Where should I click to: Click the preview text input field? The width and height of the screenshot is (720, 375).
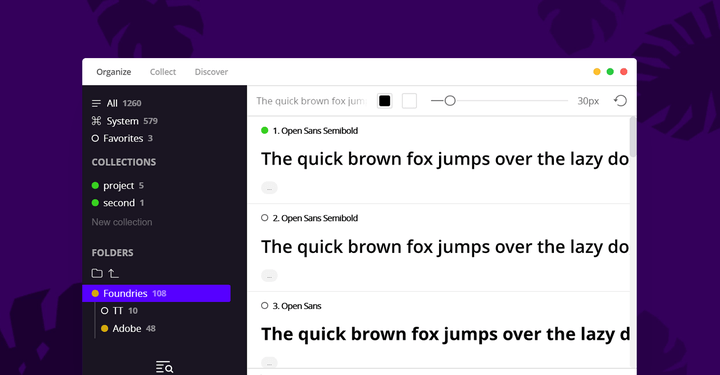point(311,101)
